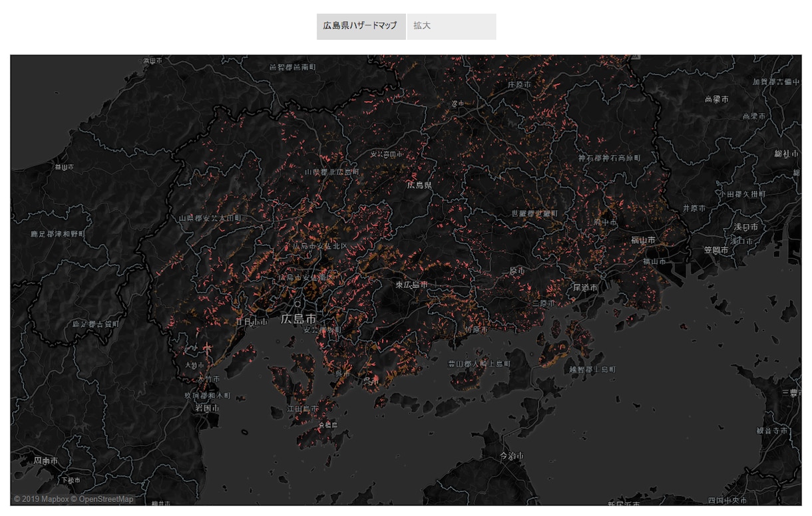Viewport: 812px width, 516px height.
Task: Select the 鹿足郡津和野町 label
Action: pos(58,234)
